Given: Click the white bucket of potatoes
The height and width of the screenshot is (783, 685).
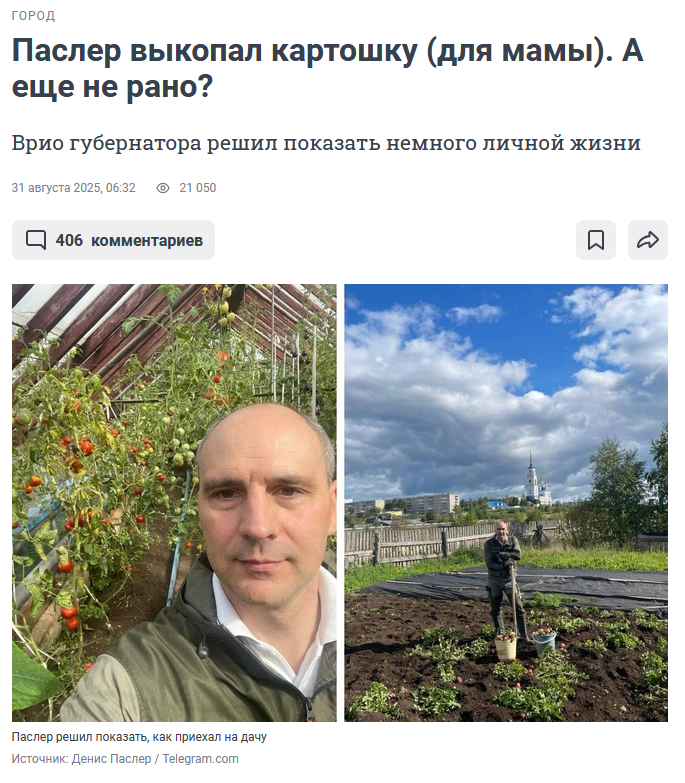Looking at the screenshot, I should tap(505, 646).
